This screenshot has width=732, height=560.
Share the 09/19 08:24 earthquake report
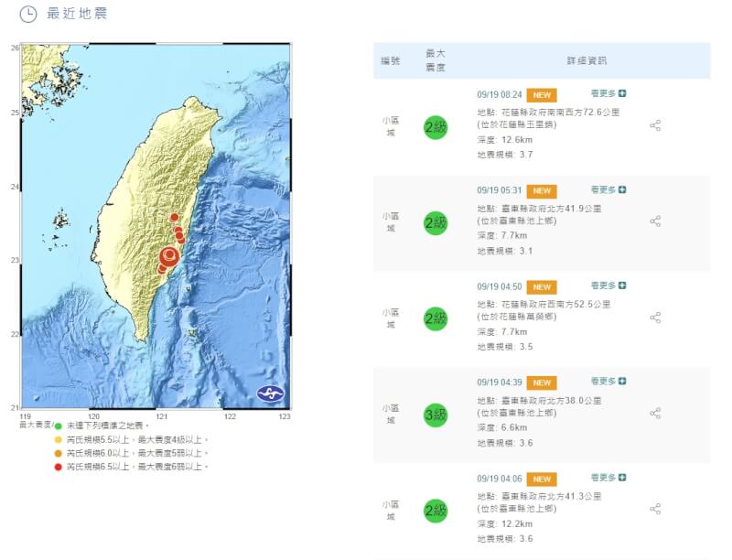pos(655,125)
